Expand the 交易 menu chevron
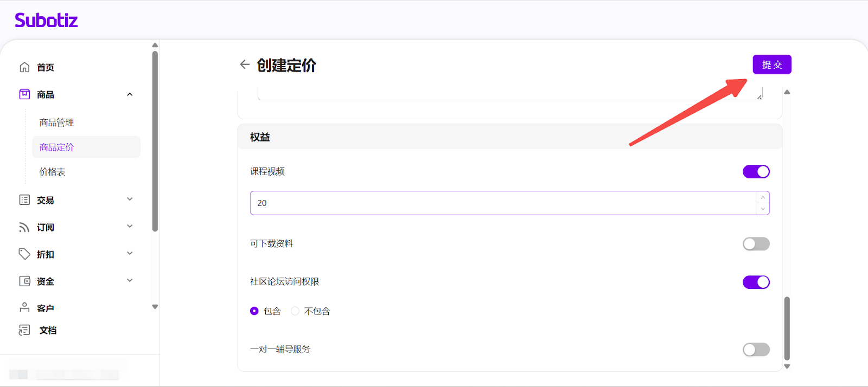 click(130, 199)
